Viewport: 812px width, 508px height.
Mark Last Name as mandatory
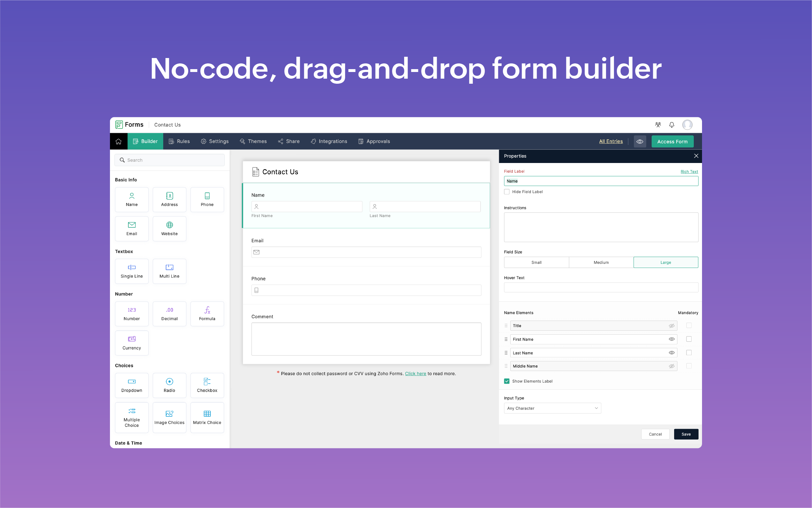pyautogui.click(x=689, y=353)
